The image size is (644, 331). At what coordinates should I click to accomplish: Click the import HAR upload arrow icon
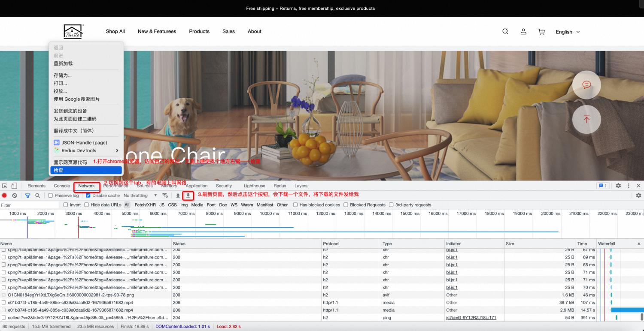[178, 196]
